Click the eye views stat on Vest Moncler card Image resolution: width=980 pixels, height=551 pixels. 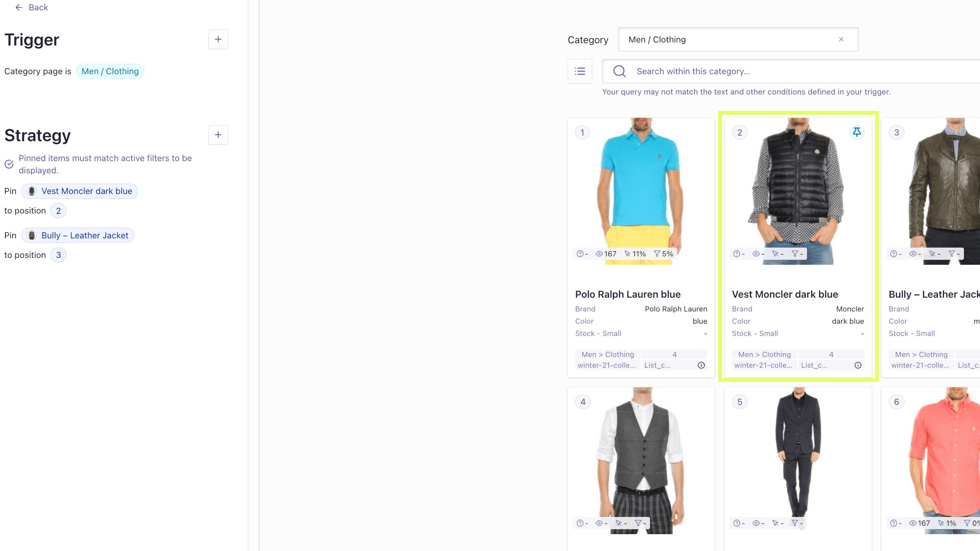point(758,254)
